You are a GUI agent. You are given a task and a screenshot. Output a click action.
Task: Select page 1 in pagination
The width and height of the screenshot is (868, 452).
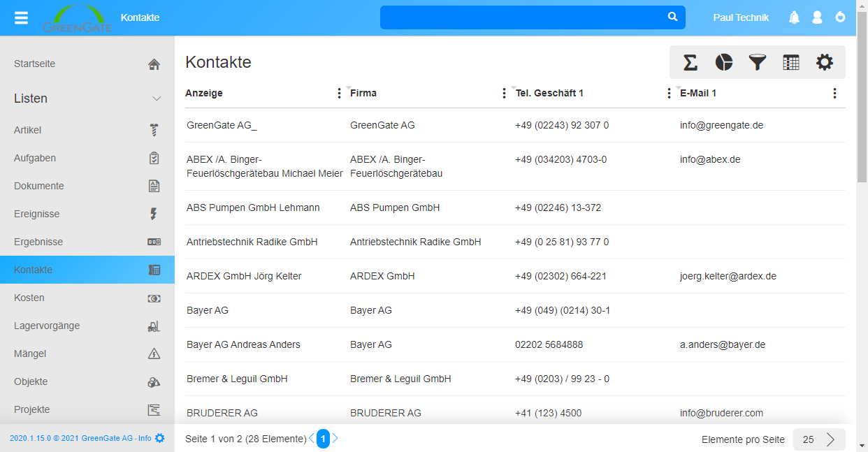coord(323,439)
